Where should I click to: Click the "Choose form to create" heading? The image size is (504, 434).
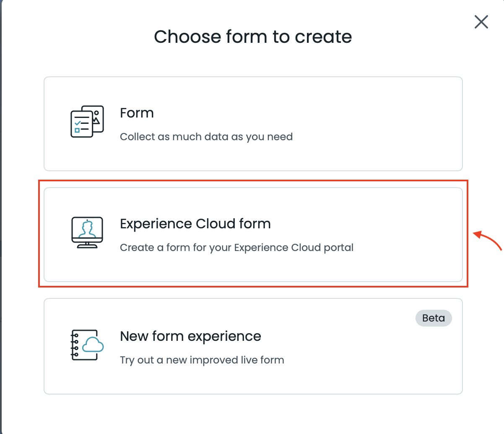pos(253,37)
